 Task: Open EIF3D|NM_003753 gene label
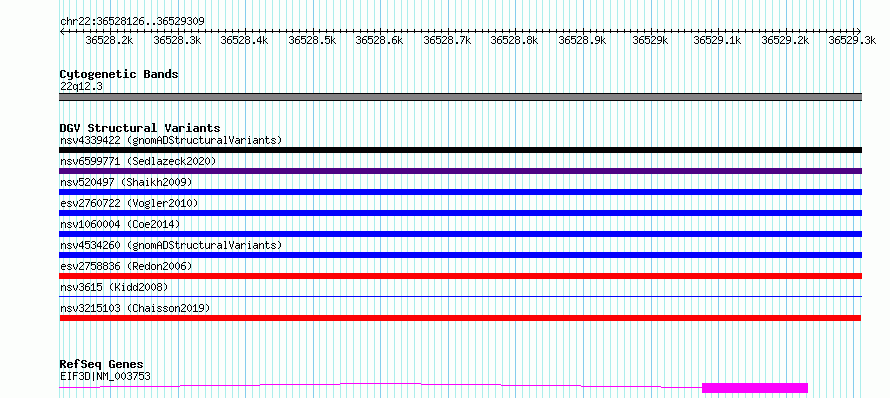click(105, 376)
